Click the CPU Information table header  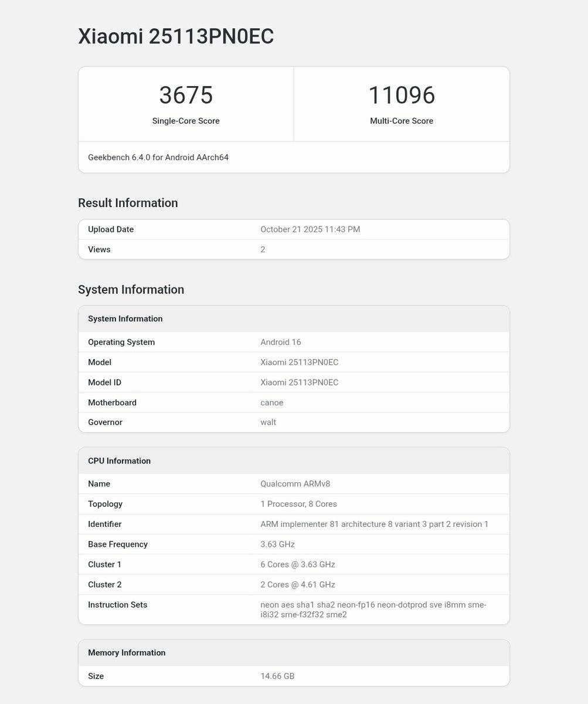[x=294, y=461]
